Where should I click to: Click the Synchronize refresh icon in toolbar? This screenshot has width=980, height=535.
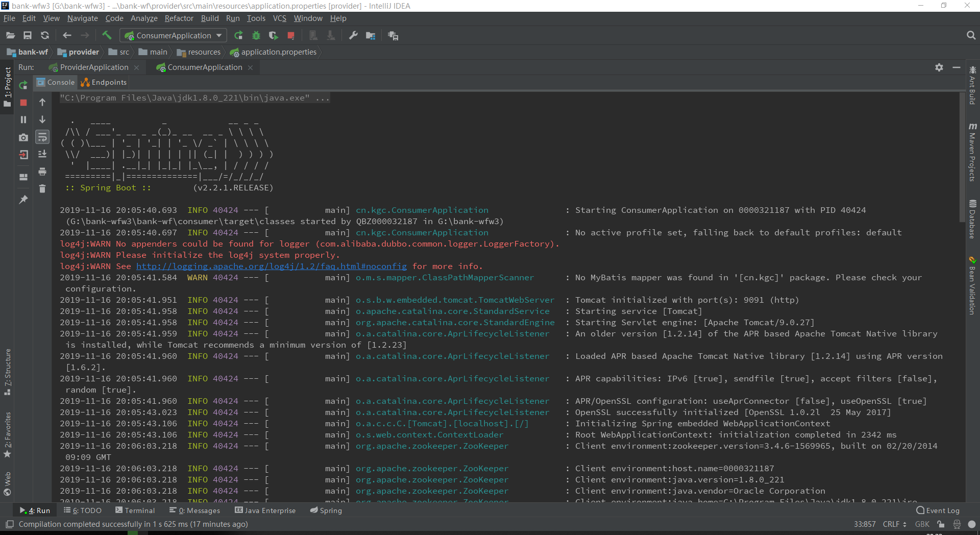pyautogui.click(x=45, y=36)
